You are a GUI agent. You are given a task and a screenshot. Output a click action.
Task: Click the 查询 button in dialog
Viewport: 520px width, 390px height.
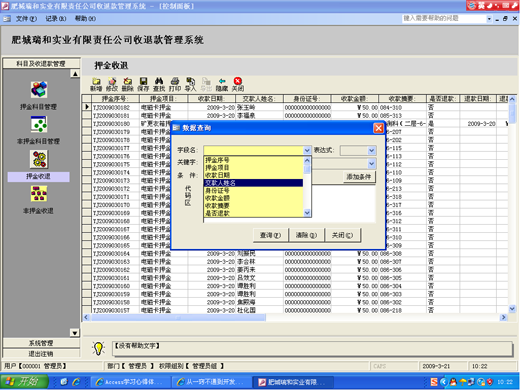coord(270,235)
